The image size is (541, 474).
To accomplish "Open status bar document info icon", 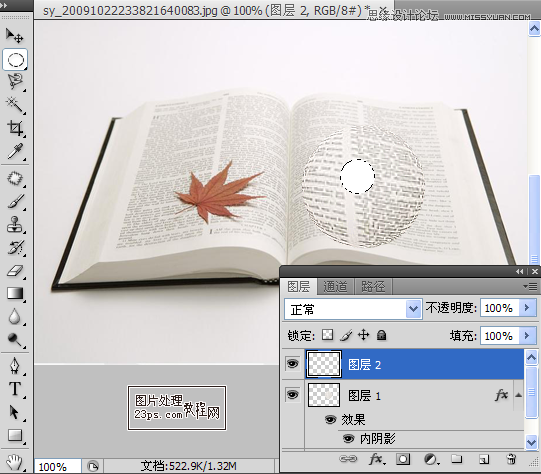I will coord(93,466).
